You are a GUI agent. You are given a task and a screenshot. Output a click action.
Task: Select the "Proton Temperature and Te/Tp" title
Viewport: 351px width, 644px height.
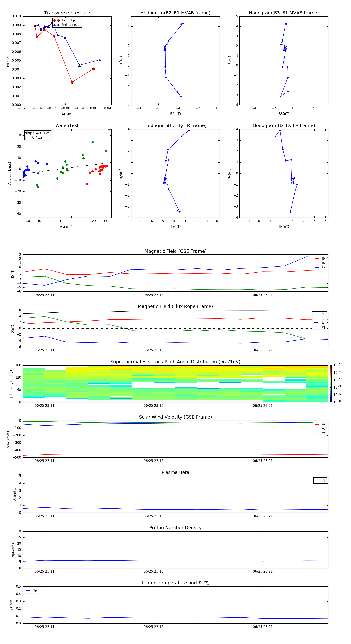coord(175,583)
